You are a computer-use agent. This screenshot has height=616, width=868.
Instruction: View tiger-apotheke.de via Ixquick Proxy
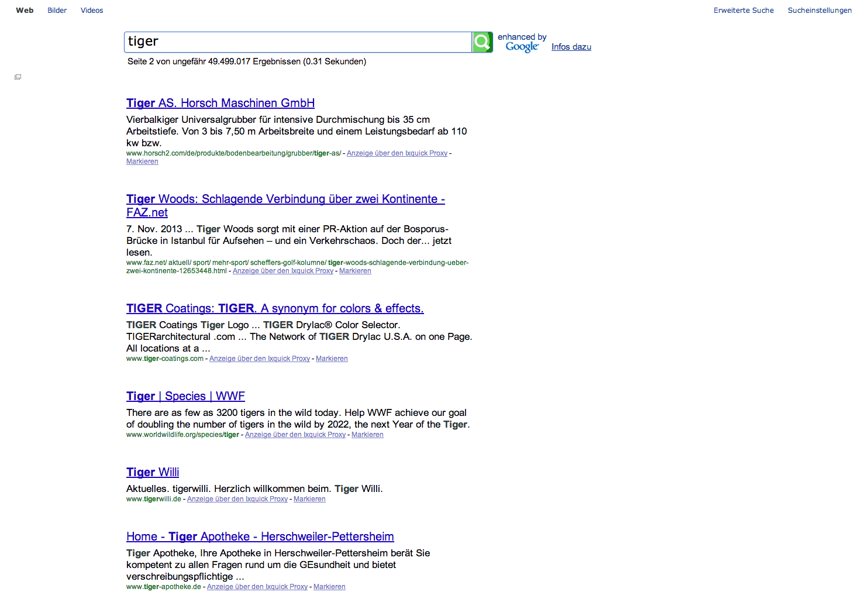pyautogui.click(x=257, y=587)
